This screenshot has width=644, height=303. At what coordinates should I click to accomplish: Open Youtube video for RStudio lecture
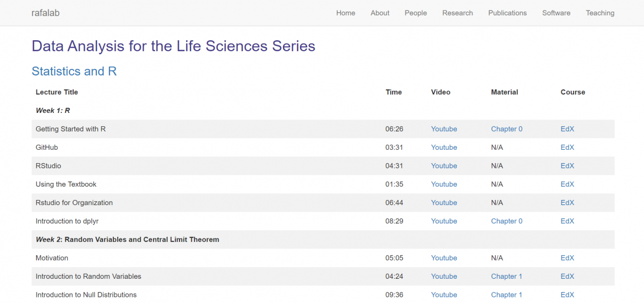[444, 166]
